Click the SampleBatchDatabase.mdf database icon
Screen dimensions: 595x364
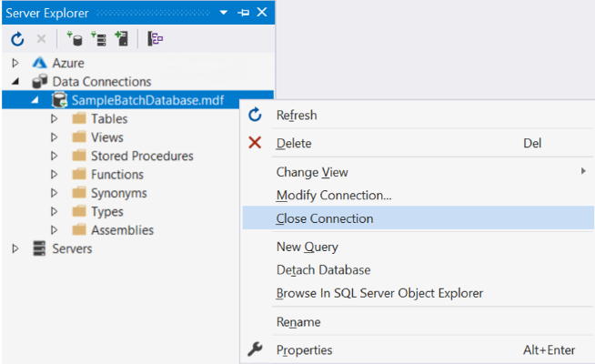(x=59, y=100)
